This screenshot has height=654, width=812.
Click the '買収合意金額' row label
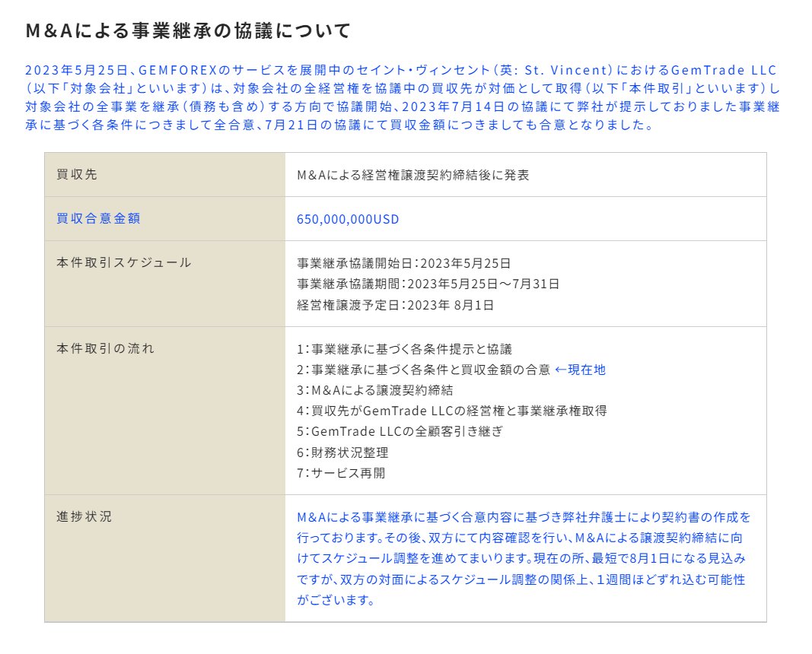point(98,218)
